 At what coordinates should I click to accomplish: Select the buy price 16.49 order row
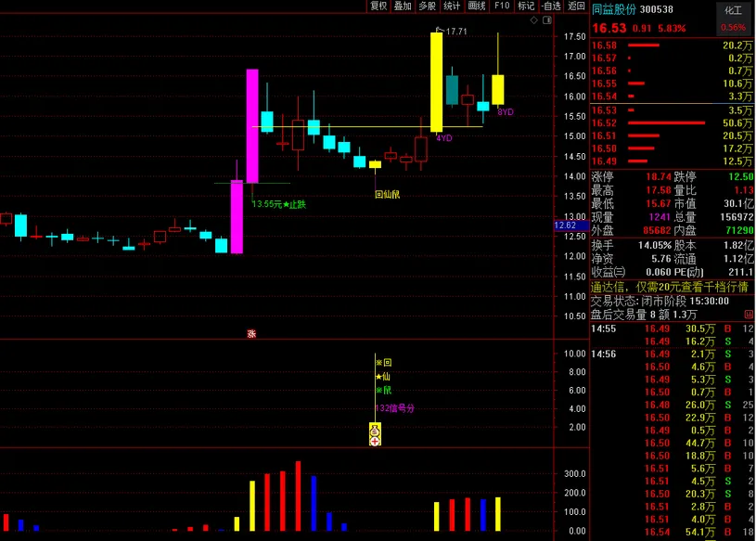coord(673,161)
